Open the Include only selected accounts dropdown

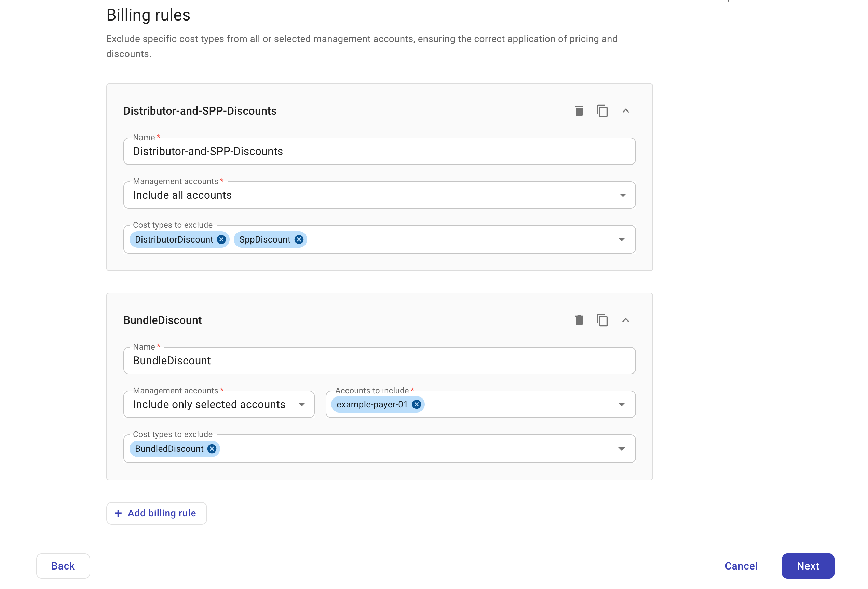pyautogui.click(x=301, y=404)
